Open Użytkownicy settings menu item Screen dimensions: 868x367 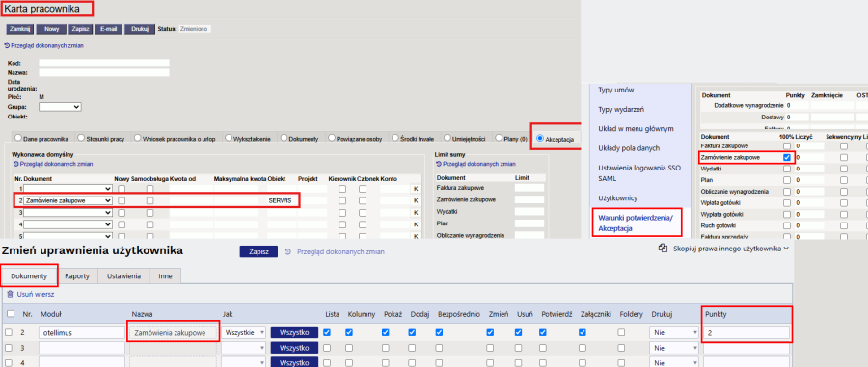pyautogui.click(x=618, y=197)
